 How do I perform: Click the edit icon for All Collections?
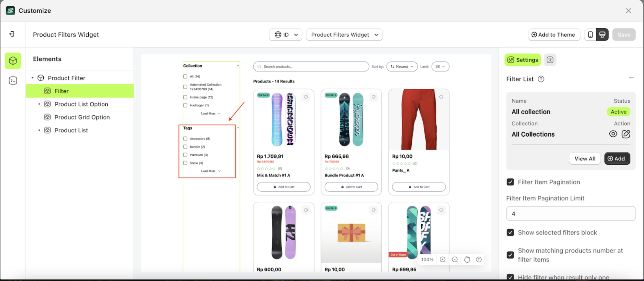tap(626, 134)
